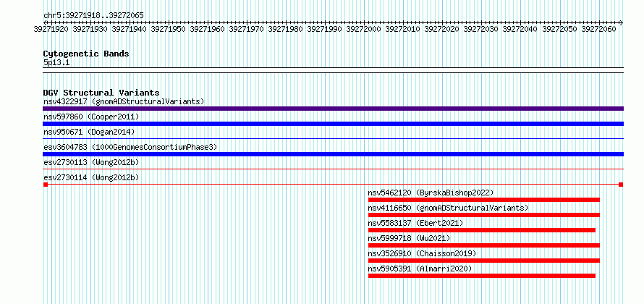Select the red nsv4116650 variant bar
Viewport: 644px width, 304px height.
tap(484, 215)
